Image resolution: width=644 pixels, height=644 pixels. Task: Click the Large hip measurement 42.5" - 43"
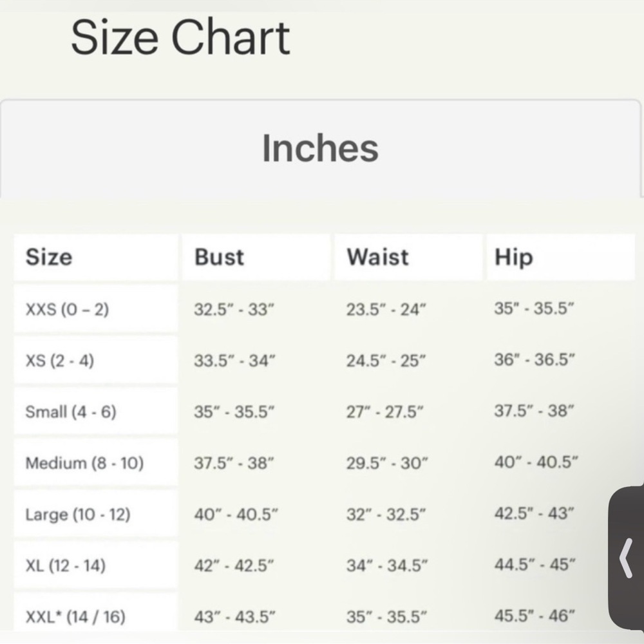coord(535,514)
